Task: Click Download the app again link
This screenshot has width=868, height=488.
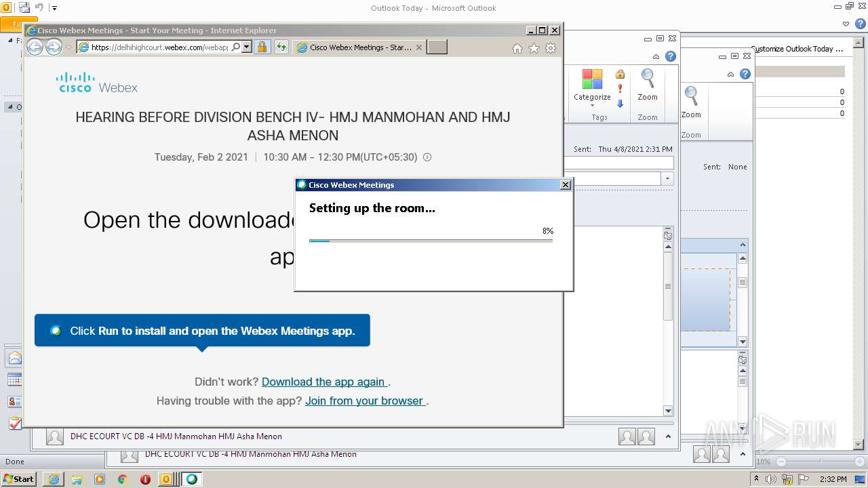Action: point(324,382)
